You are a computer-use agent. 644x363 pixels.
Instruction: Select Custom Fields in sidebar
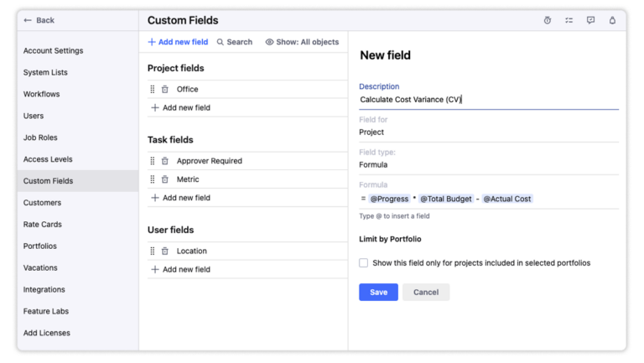[78, 181]
